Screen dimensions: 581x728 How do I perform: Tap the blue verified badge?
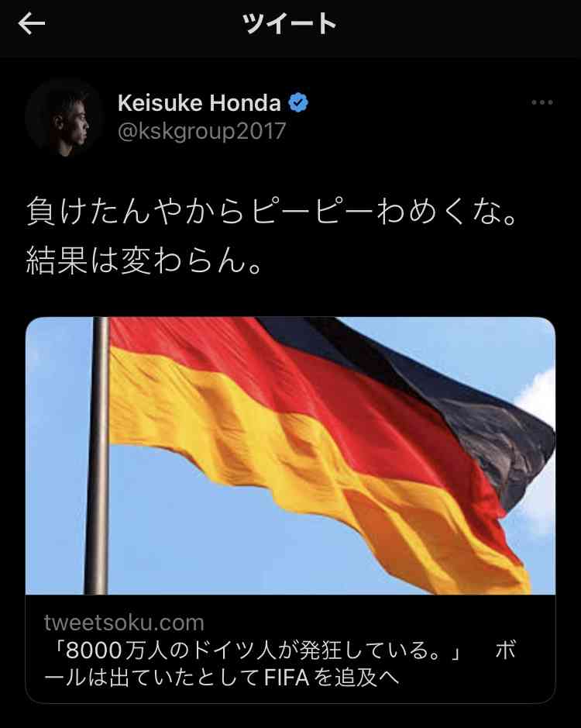pyautogui.click(x=298, y=102)
